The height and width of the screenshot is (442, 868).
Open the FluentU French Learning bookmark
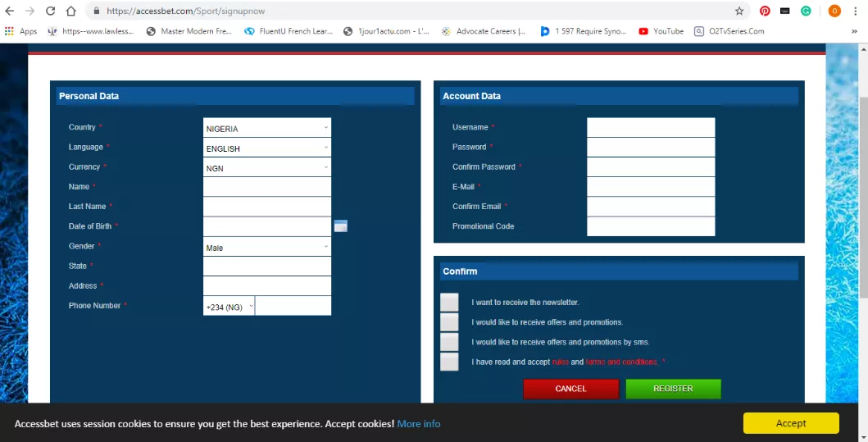pyautogui.click(x=289, y=31)
